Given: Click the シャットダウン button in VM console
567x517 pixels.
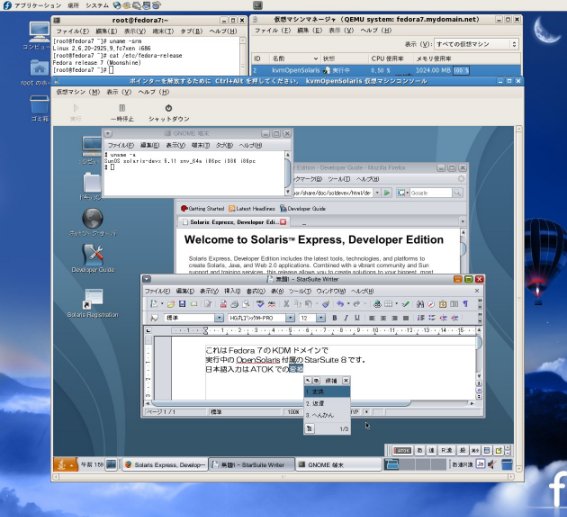Looking at the screenshot, I should coord(169,113).
